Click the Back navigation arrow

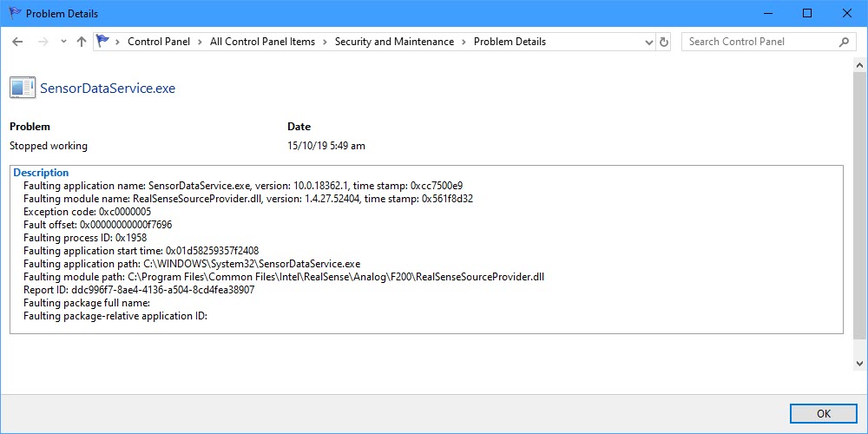pyautogui.click(x=18, y=42)
